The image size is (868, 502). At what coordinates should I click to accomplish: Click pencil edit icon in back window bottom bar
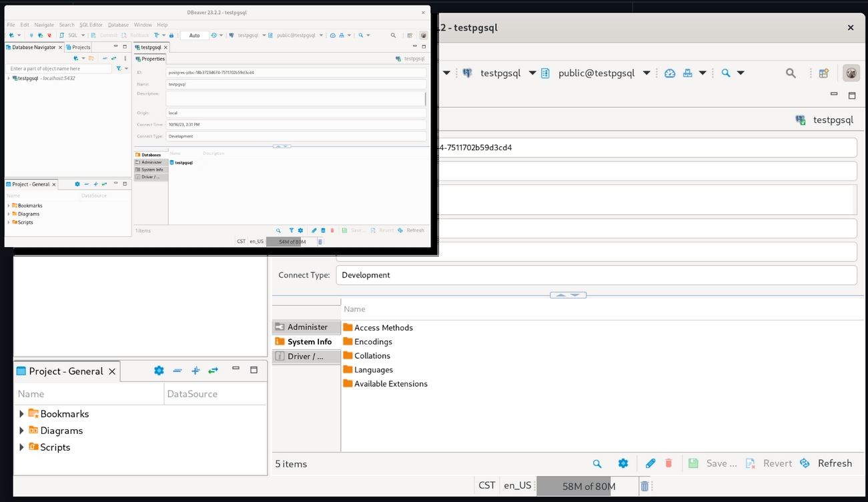(650, 463)
